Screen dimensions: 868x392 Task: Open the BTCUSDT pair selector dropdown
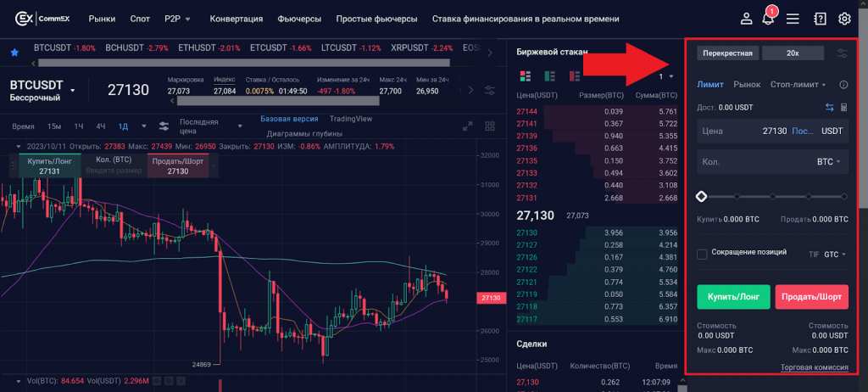[73, 90]
